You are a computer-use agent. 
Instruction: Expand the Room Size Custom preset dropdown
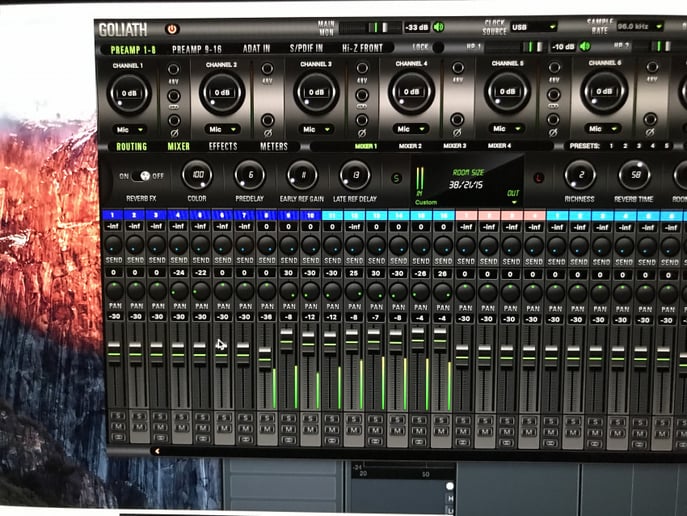coord(514,202)
